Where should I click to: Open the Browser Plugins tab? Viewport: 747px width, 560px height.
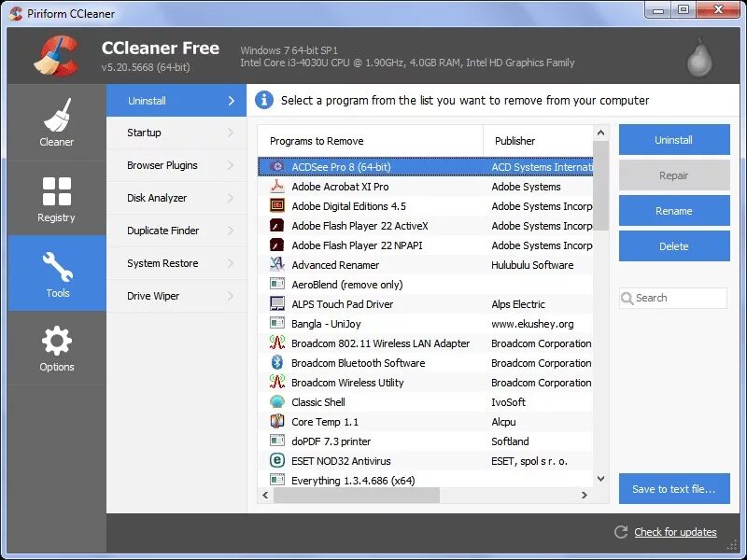176,165
